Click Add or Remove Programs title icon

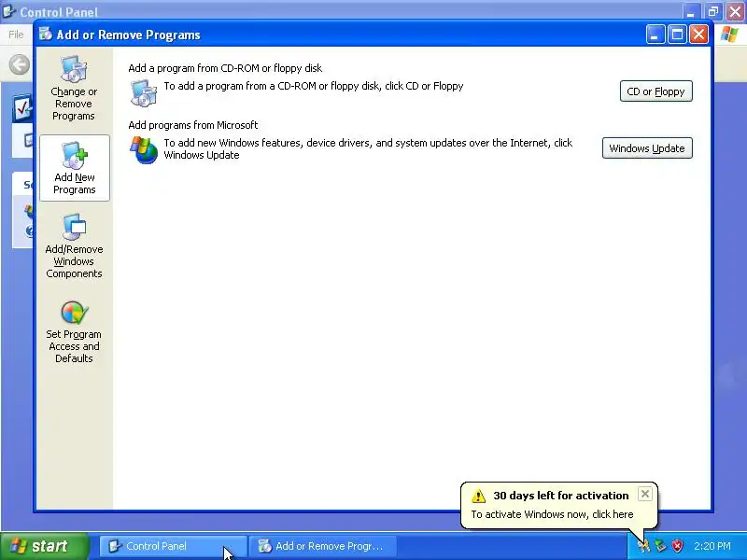[46, 35]
